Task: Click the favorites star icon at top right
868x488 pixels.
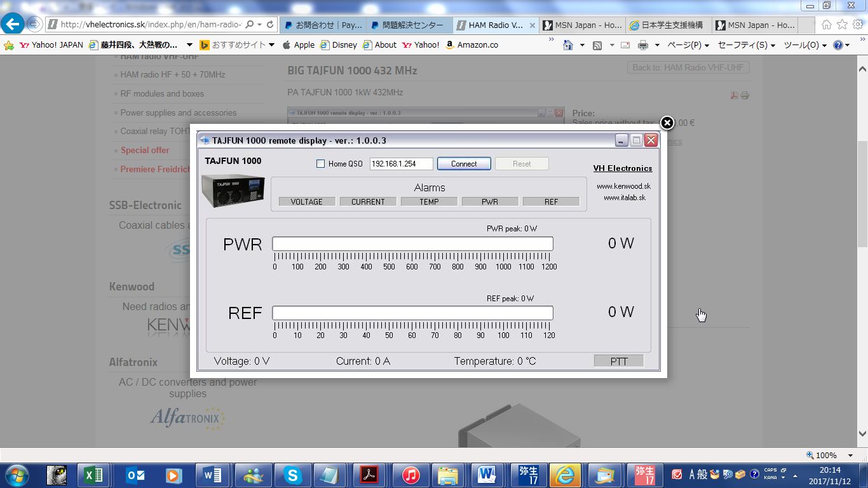Action: [842, 25]
